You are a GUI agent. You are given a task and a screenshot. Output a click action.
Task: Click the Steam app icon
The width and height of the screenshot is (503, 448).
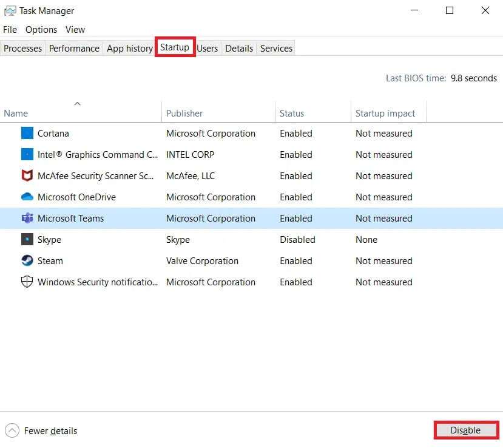pyautogui.click(x=27, y=260)
